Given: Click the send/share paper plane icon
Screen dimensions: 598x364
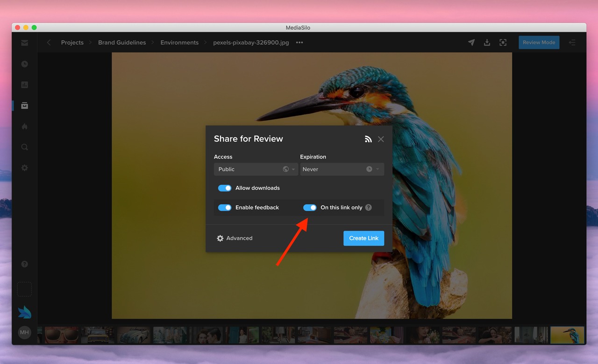Looking at the screenshot, I should tap(471, 42).
